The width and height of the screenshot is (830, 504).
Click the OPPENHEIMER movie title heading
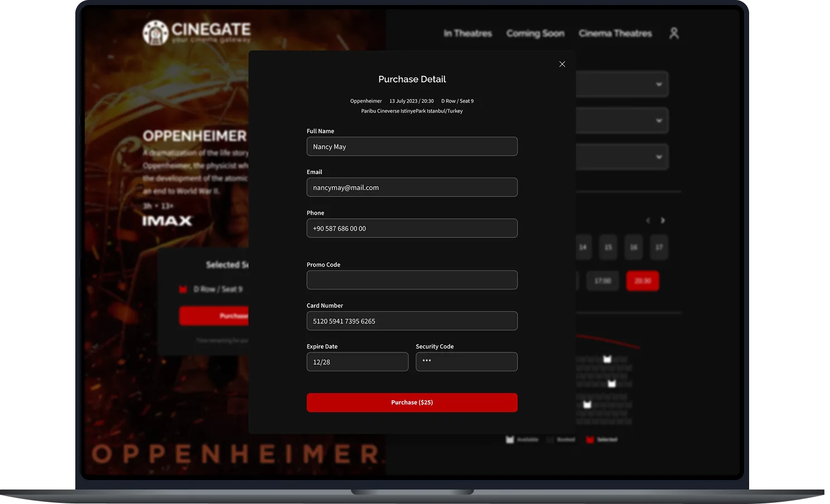(x=195, y=136)
